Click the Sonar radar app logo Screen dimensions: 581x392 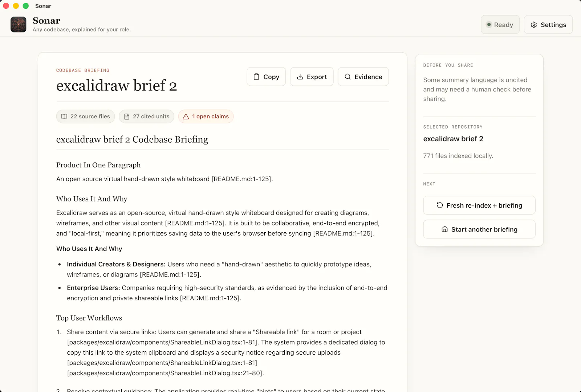click(x=19, y=25)
